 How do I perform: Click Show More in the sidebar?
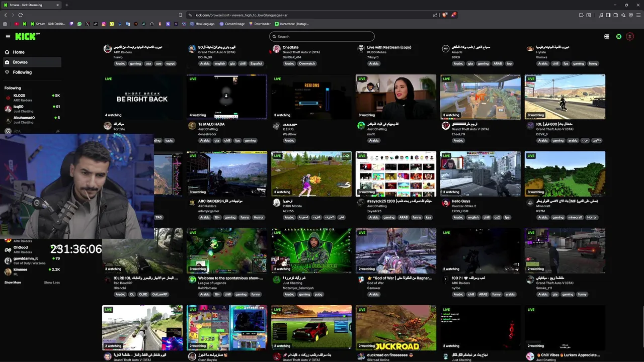coord(13,283)
